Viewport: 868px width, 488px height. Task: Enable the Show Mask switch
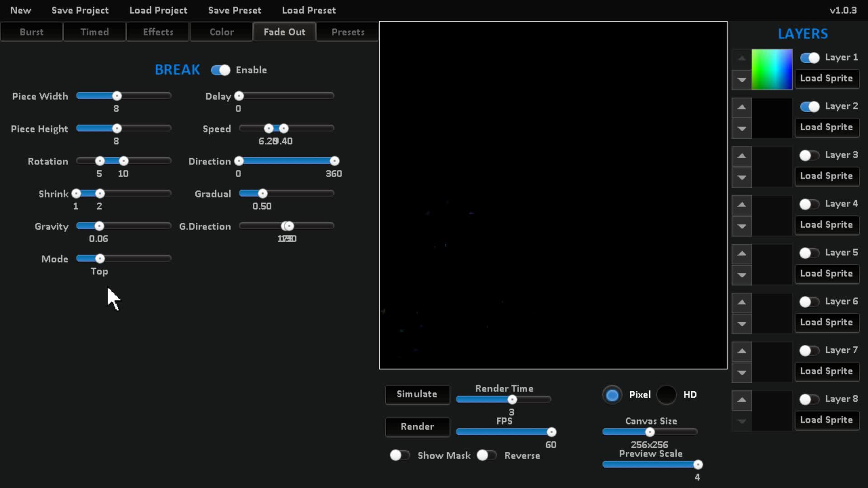click(x=399, y=455)
